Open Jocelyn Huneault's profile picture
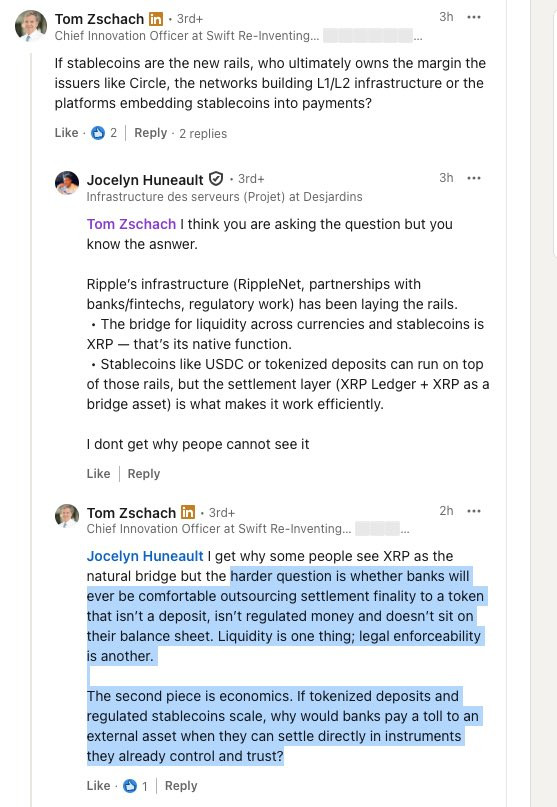This screenshot has height=807, width=557. pos(67,183)
